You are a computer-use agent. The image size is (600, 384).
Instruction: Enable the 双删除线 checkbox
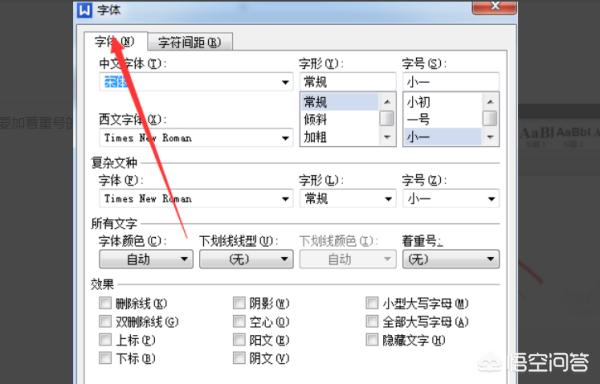(105, 321)
